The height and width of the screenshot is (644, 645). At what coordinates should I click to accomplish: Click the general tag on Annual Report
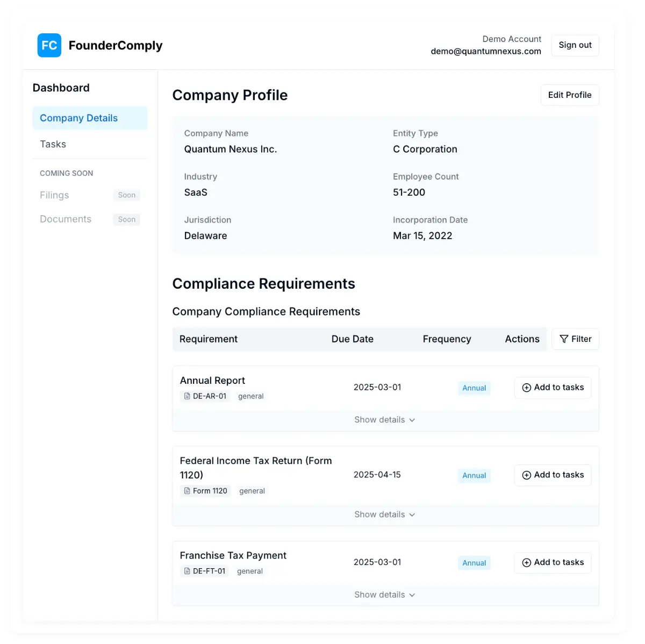click(250, 396)
